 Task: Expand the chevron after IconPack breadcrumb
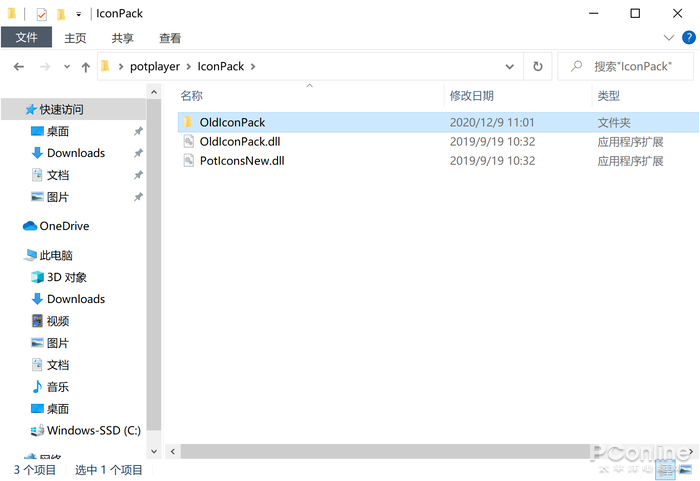click(253, 67)
